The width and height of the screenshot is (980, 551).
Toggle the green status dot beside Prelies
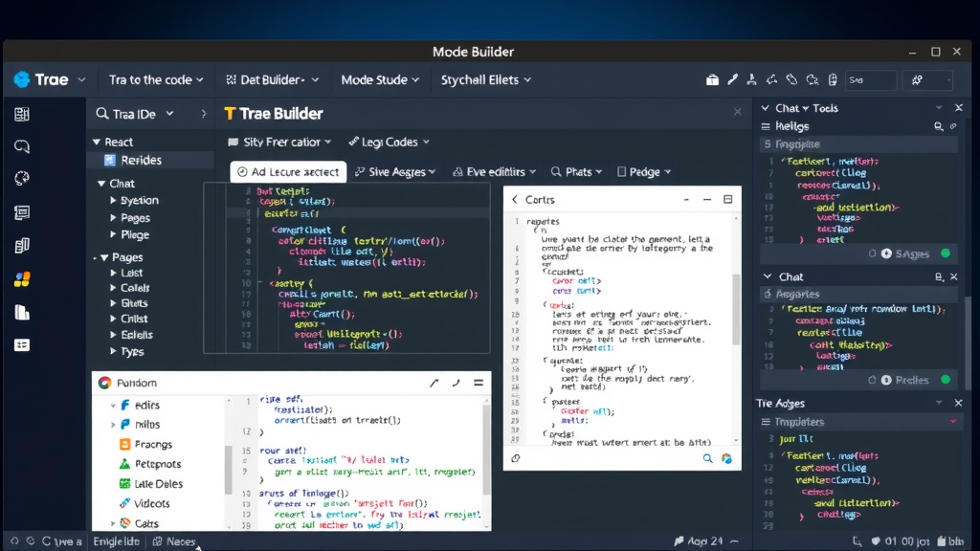[x=946, y=380]
